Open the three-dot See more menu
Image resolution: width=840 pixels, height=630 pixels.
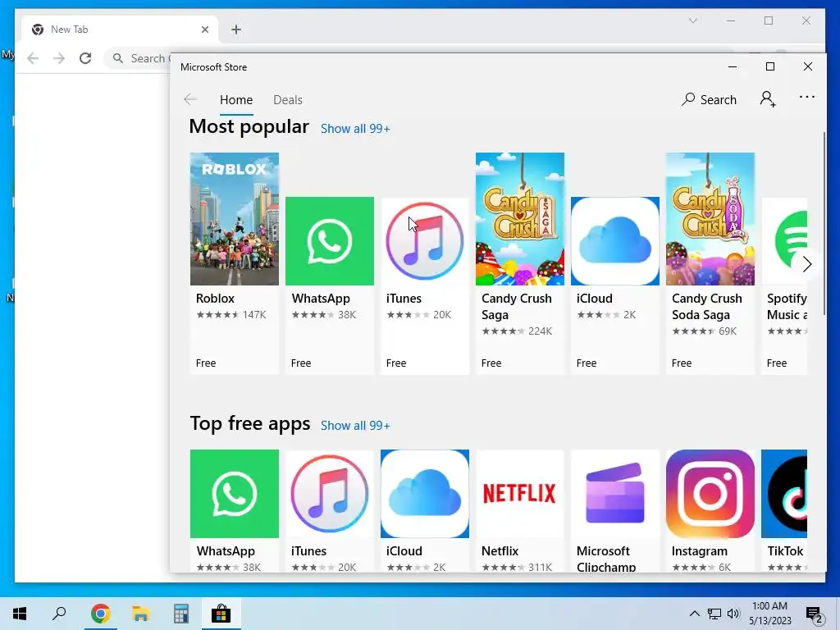pos(807,97)
